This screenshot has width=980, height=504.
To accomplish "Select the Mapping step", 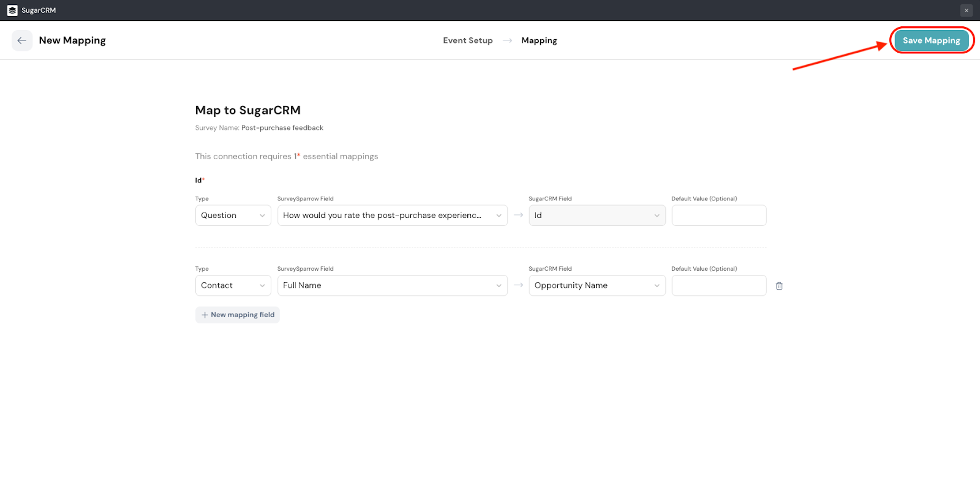I will [539, 40].
